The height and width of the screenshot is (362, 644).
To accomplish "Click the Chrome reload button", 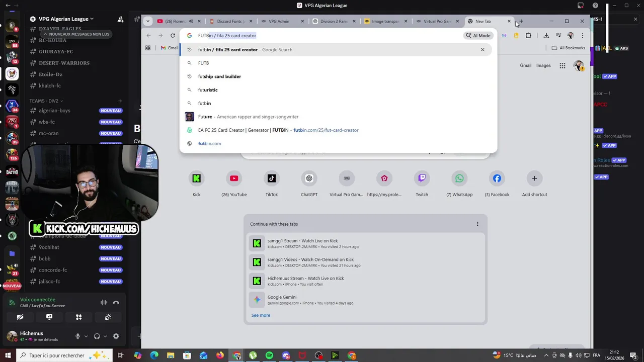I will tap(173, 36).
